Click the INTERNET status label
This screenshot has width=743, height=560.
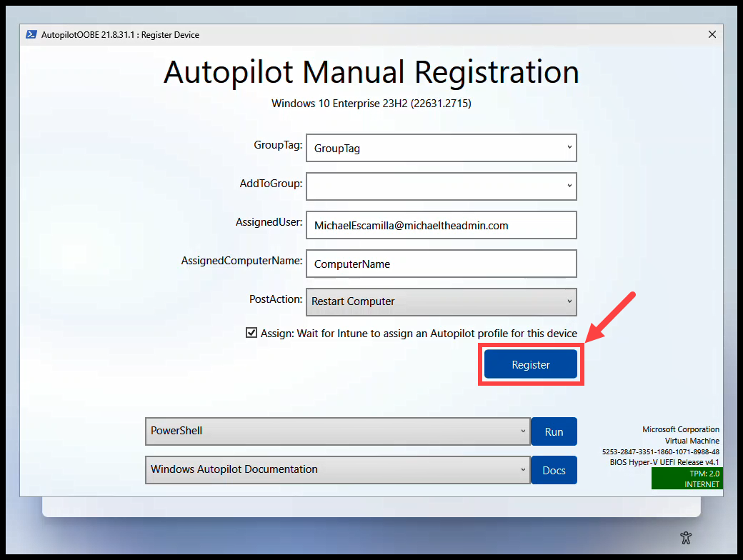point(704,483)
